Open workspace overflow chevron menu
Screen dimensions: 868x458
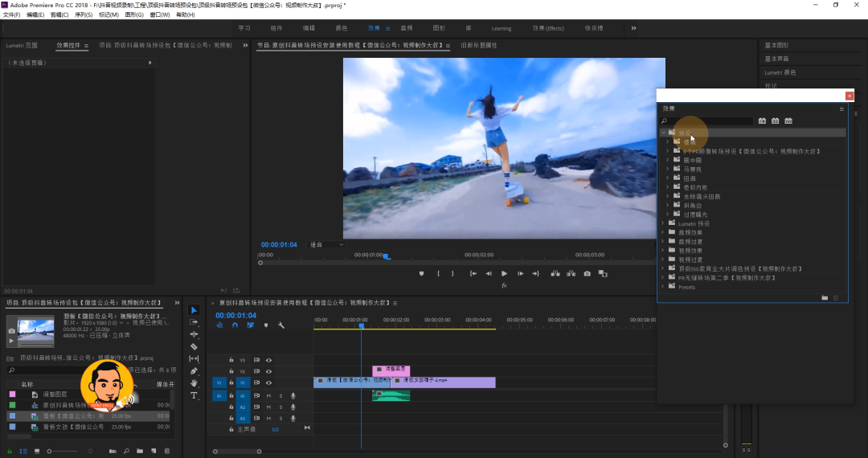(633, 28)
